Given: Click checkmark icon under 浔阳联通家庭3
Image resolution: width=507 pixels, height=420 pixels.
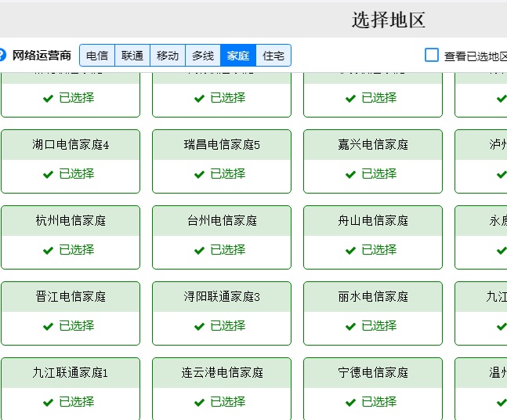Looking at the screenshot, I should 200,327.
